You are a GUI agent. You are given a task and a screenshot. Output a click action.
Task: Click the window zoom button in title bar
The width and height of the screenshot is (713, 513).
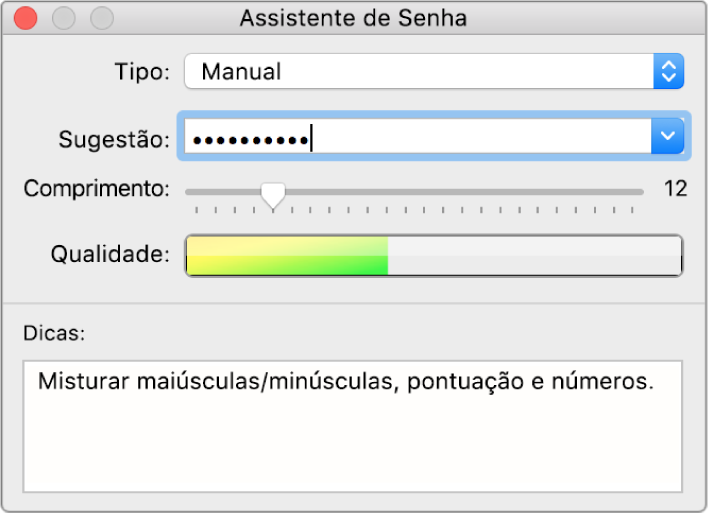(101, 19)
